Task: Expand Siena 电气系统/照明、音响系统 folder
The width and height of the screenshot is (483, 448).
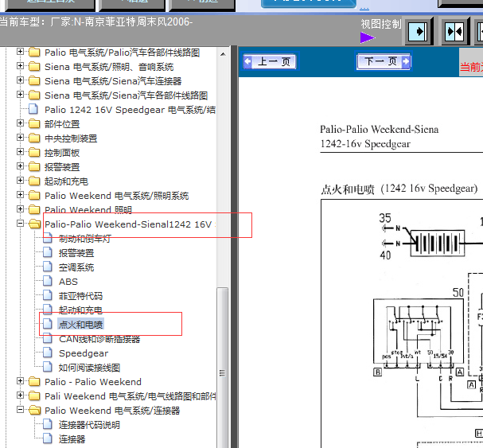Action: pyautogui.click(x=20, y=65)
